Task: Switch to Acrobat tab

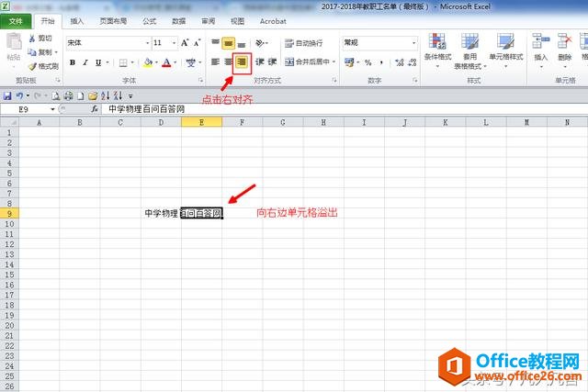Action: (273, 21)
